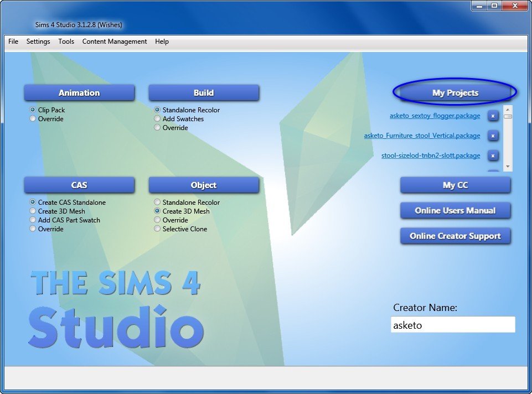Screen dimensions: 532x394
Task: Open My CC
Action: click(455, 185)
